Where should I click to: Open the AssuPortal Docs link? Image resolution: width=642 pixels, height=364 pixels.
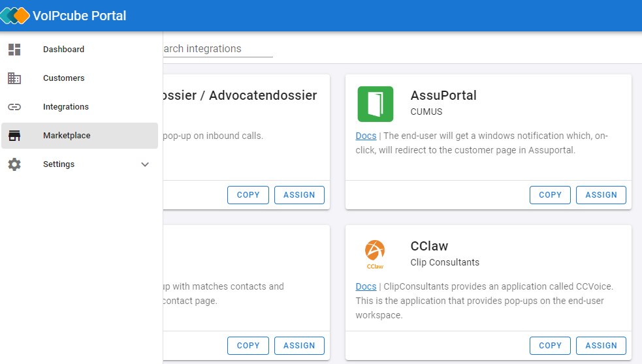click(x=366, y=136)
